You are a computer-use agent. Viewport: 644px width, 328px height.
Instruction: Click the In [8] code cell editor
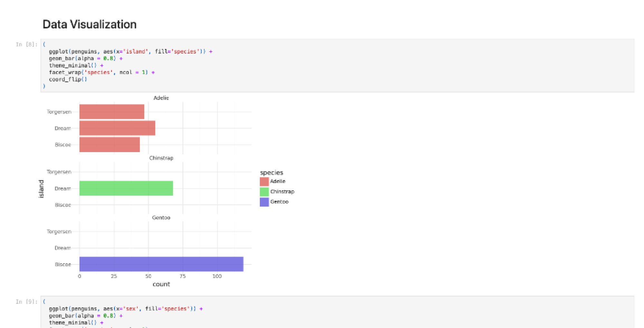[337, 65]
